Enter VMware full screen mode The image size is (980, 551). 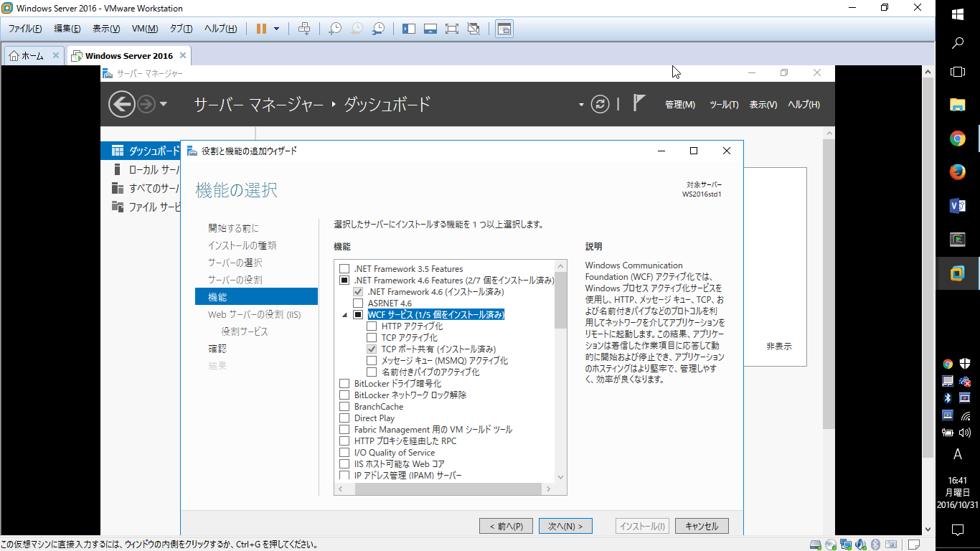click(451, 29)
